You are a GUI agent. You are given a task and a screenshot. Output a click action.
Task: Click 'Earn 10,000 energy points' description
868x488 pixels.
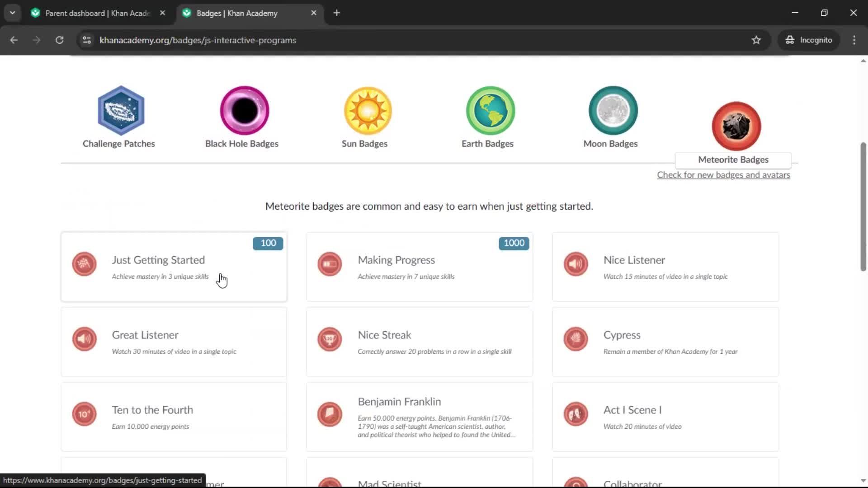tap(151, 427)
